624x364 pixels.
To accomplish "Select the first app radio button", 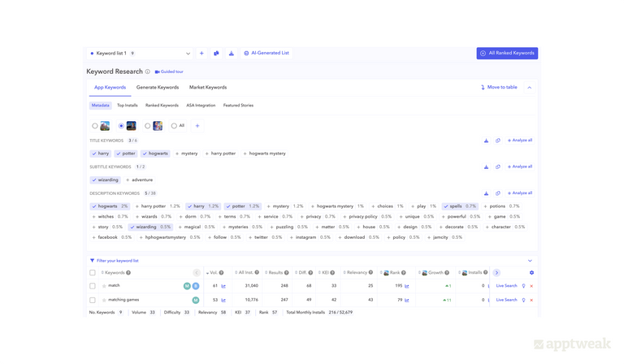I will tap(95, 126).
